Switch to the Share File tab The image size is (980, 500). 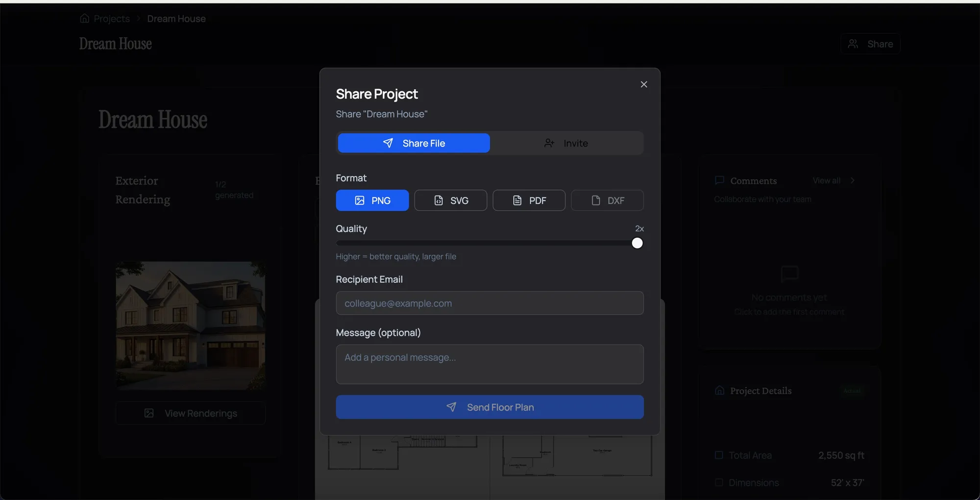tap(414, 143)
